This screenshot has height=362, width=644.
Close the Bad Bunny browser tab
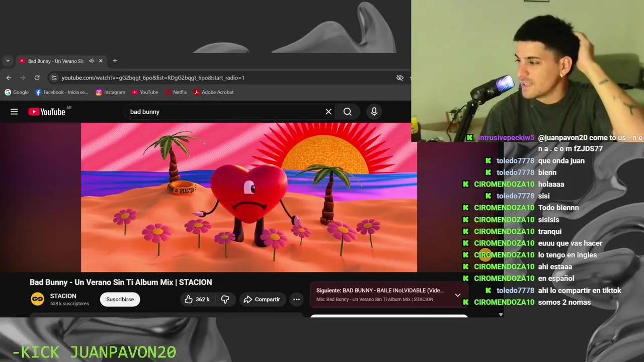(x=101, y=61)
